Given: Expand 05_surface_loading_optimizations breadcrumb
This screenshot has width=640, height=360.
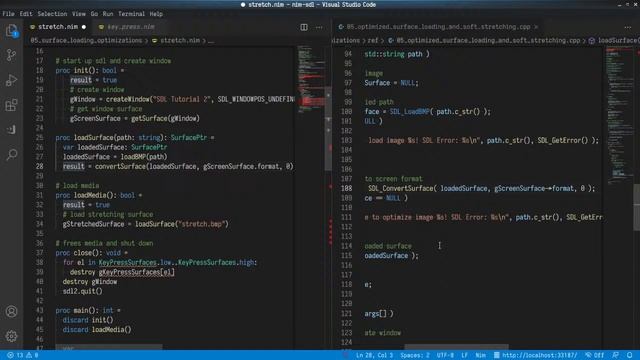Looking at the screenshot, I should tap(86, 40).
